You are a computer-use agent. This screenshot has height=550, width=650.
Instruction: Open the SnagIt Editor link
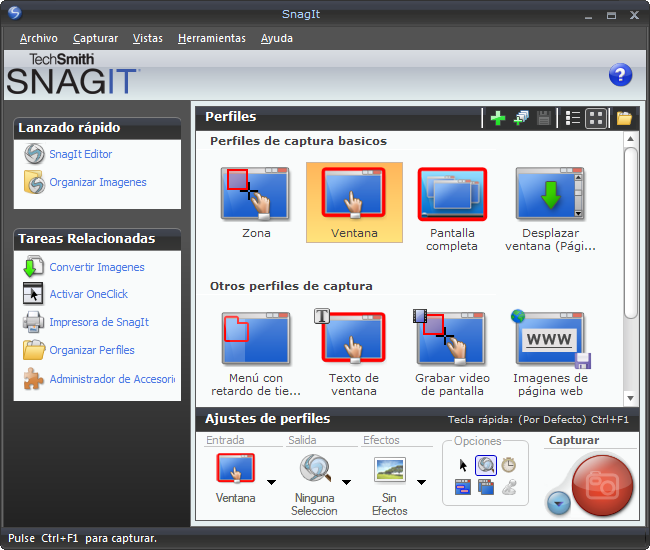pos(80,154)
